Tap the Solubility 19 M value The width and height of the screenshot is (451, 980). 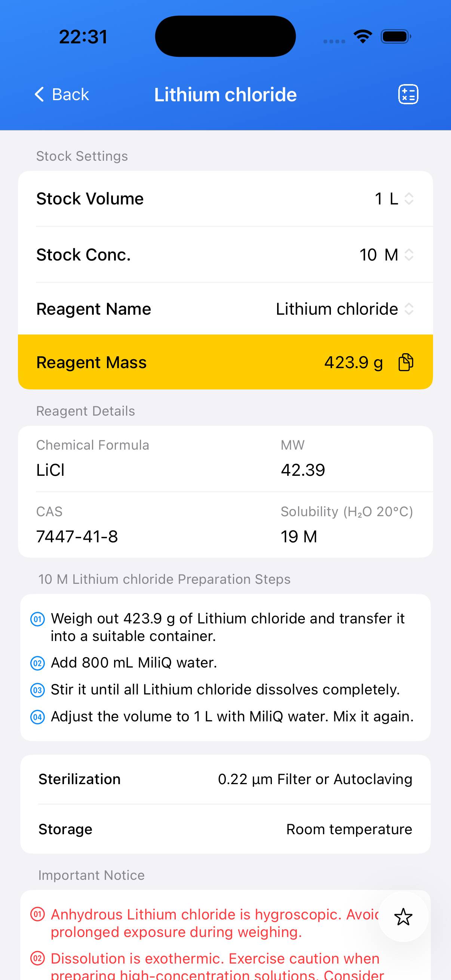(299, 536)
